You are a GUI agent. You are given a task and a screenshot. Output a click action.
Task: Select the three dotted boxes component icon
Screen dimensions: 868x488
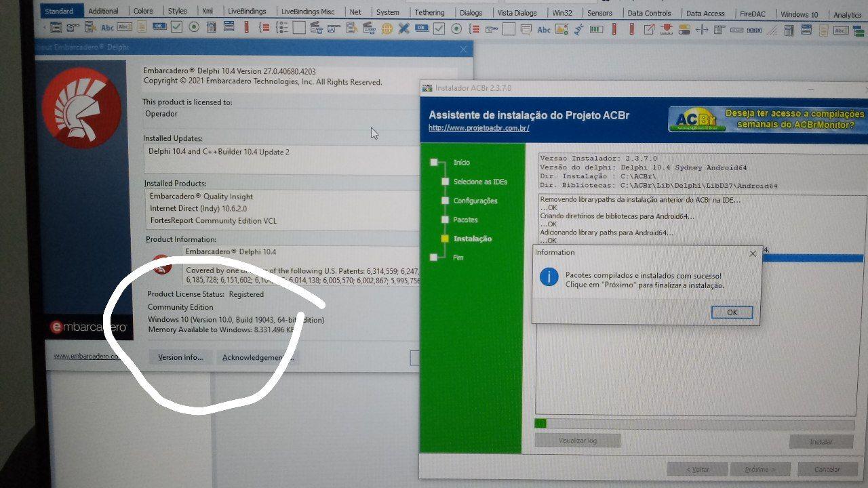click(x=754, y=29)
